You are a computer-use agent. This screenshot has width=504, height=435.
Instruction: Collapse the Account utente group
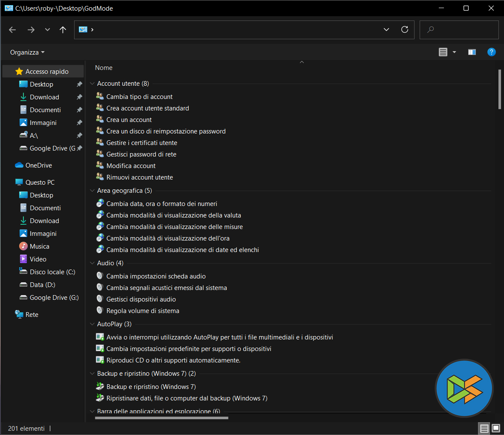92,84
